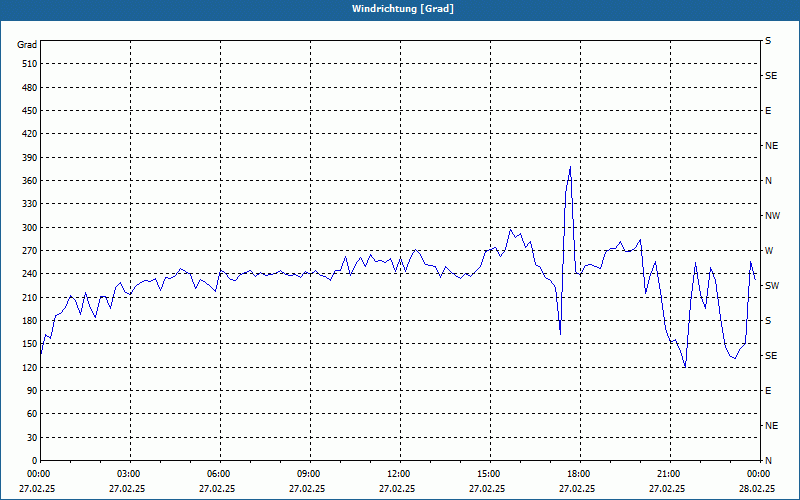This screenshot has width=800, height=500.
Task: Click the 15:00 time label
Action: [490, 474]
